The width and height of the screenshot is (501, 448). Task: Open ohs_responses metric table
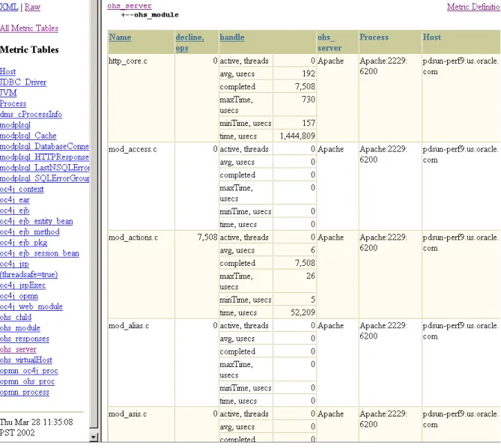click(x=25, y=339)
